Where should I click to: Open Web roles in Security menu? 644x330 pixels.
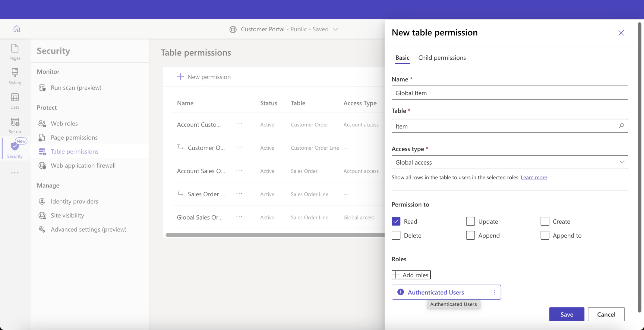(64, 123)
